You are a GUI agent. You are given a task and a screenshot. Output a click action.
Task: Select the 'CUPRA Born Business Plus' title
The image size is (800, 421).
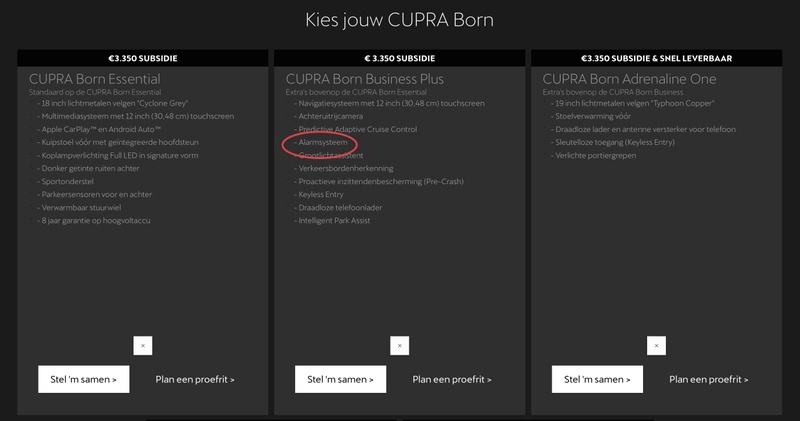pos(365,79)
